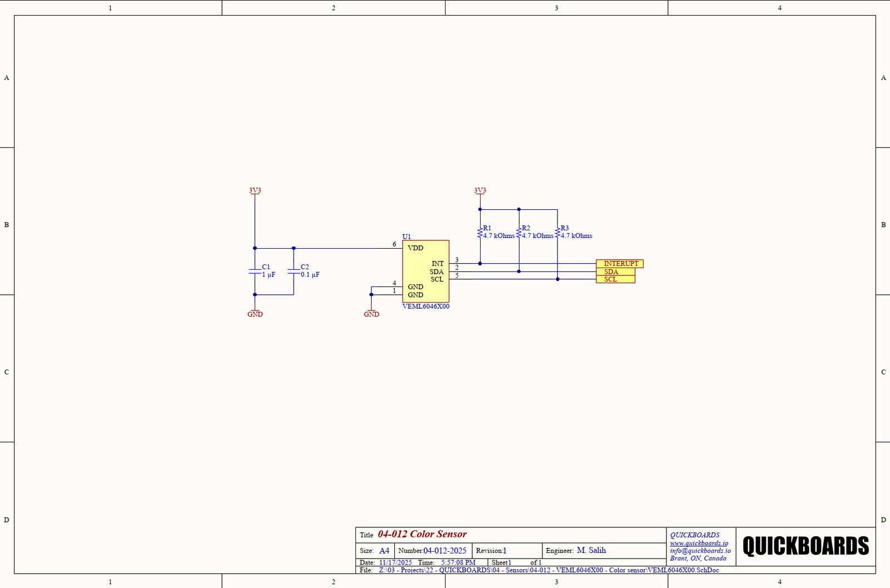
Task: Click the engineer name M. Salih
Action: (x=591, y=550)
